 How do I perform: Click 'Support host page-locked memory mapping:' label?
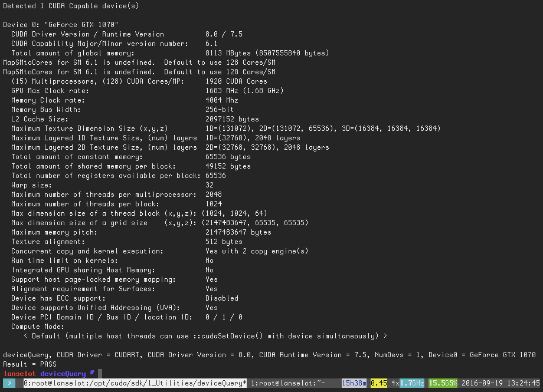93,279
